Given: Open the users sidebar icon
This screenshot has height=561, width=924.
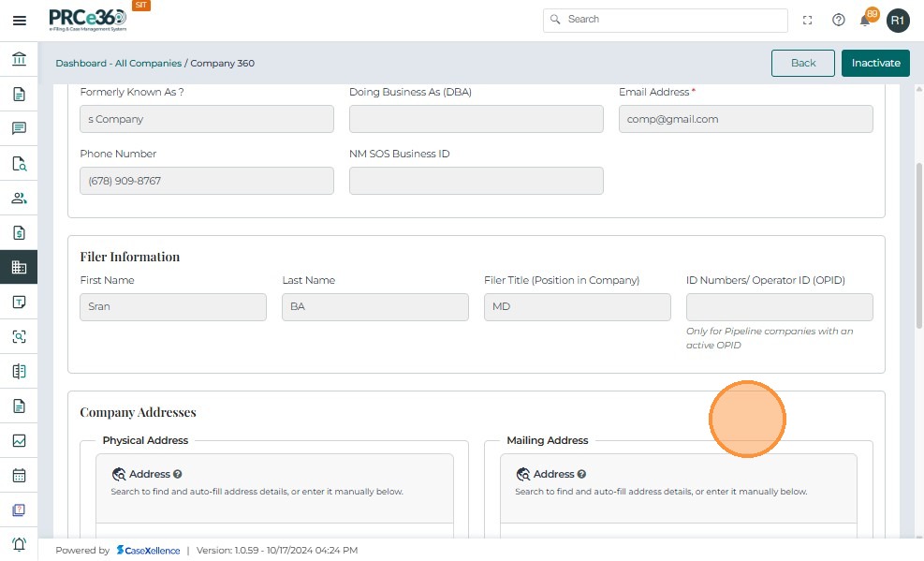Looking at the screenshot, I should coord(19,198).
